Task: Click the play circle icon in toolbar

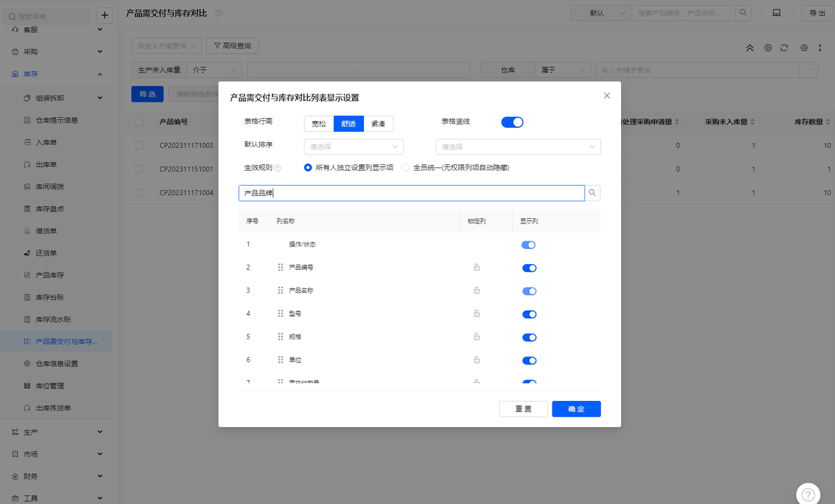Action: click(768, 48)
